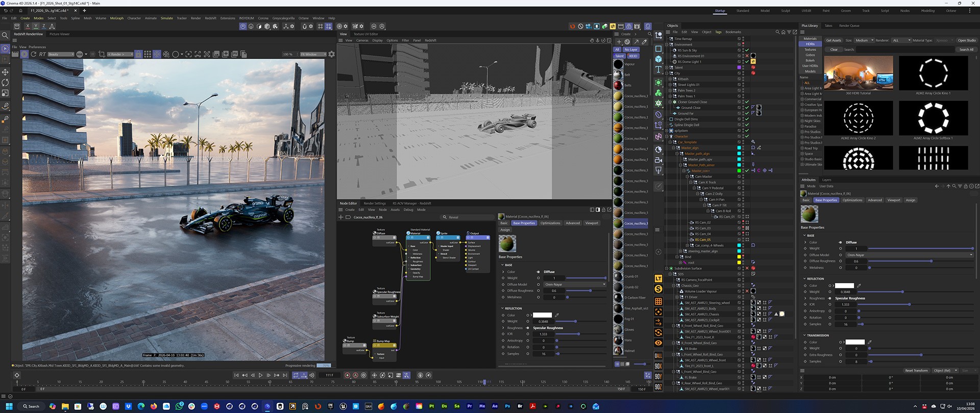
Task: Click the record active objects keyframe button
Action: point(348,375)
